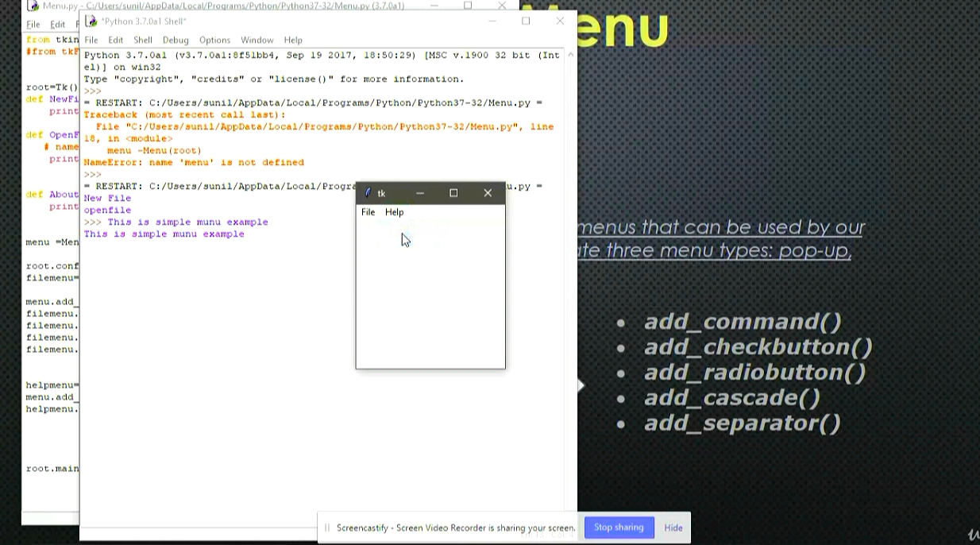
Task: Click 'root.main' line in editor
Action: [52, 469]
